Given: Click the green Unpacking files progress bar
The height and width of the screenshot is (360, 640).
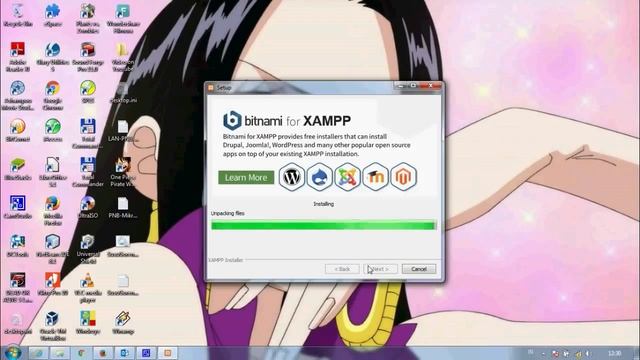Looking at the screenshot, I should click(x=324, y=225).
